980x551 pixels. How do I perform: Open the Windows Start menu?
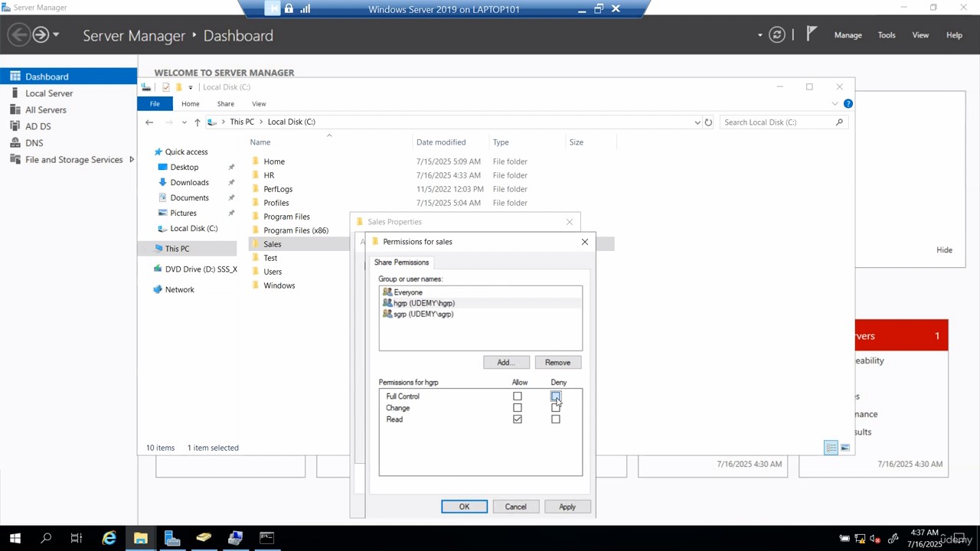tap(15, 539)
